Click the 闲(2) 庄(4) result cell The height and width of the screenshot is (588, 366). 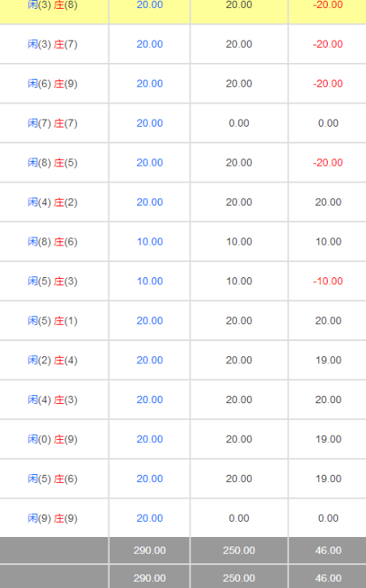pyautogui.click(x=53, y=360)
